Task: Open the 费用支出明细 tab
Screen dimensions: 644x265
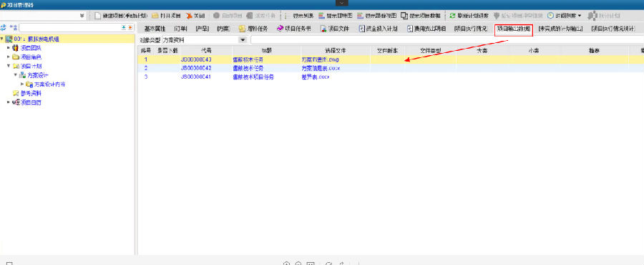Action: [426, 29]
